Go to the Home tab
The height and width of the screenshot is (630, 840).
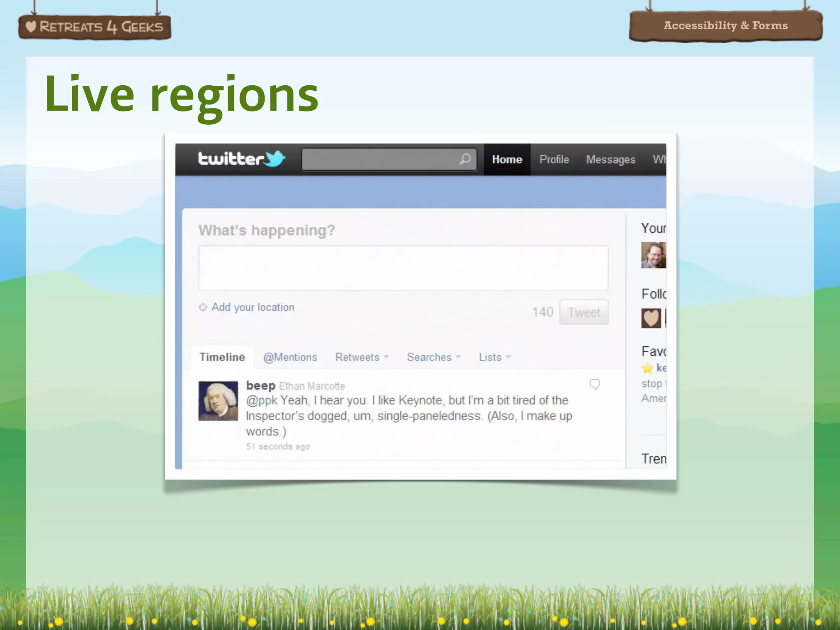tap(507, 160)
